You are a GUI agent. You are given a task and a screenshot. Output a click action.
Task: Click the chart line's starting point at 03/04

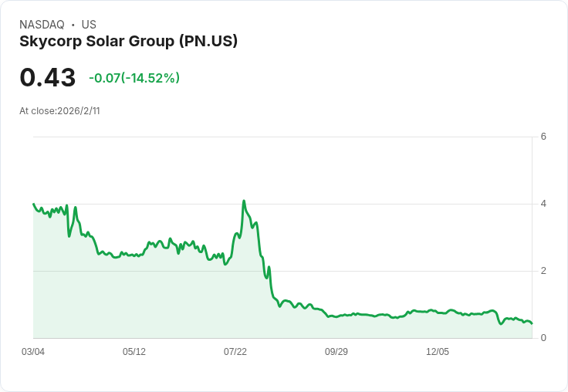coord(34,204)
